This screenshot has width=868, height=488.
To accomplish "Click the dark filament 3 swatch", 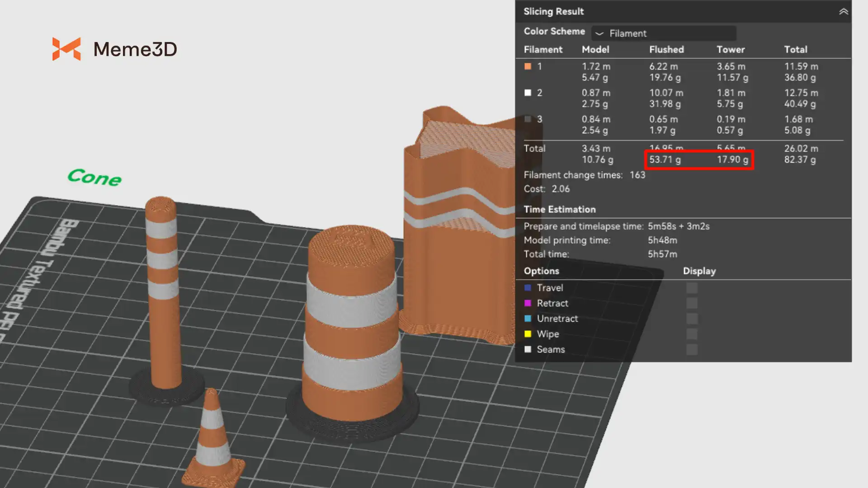I will tap(528, 119).
